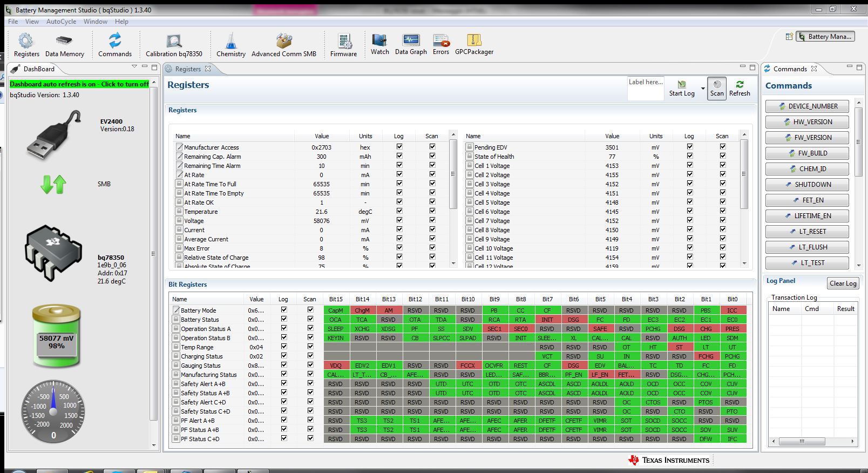
Task: Click the Commands toolbar icon
Action: (114, 45)
